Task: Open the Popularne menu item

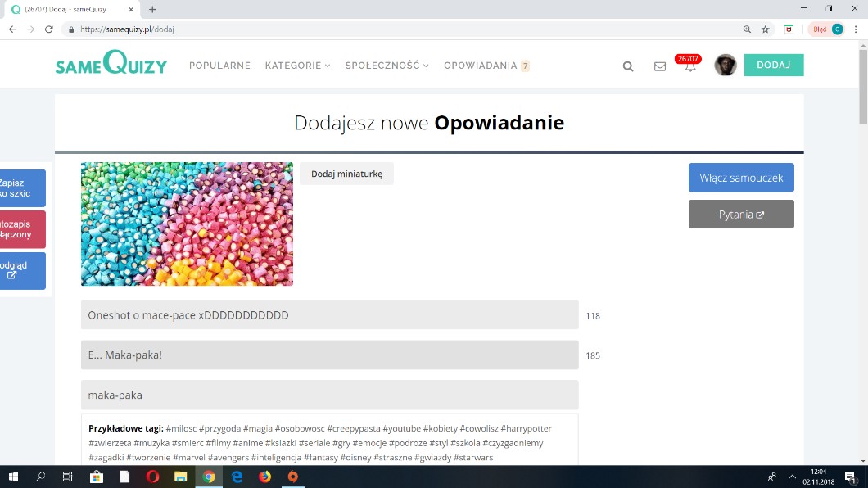Action: coord(219,66)
